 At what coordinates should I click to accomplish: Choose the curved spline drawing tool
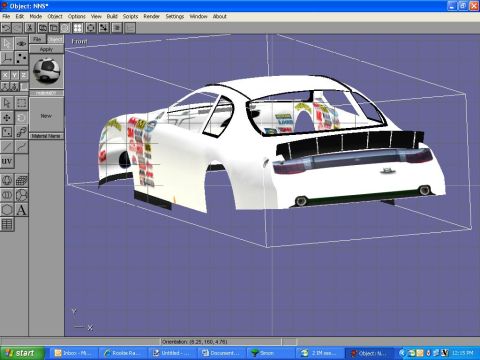[21, 147]
